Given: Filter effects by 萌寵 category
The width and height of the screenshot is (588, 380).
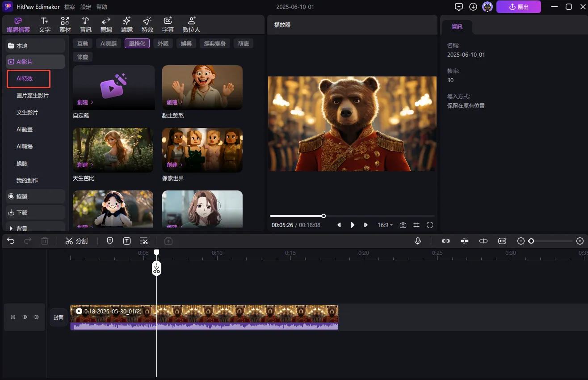Looking at the screenshot, I should 244,43.
